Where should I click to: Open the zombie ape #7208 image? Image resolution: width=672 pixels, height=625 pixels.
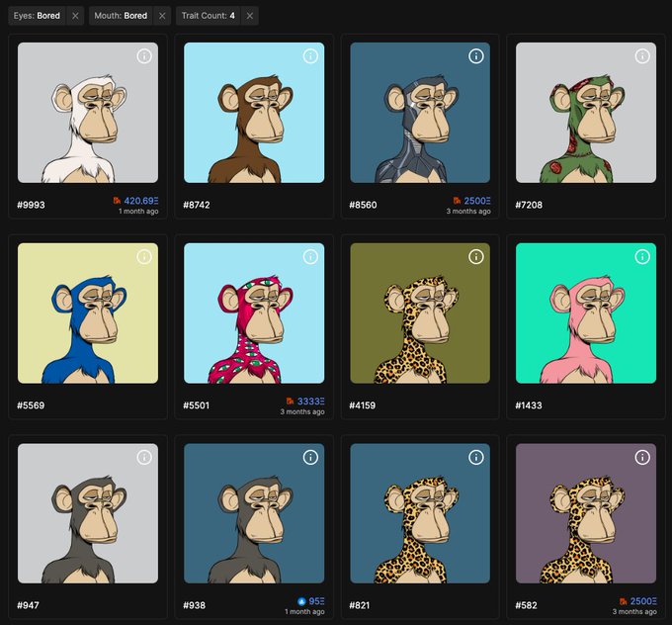(x=586, y=113)
